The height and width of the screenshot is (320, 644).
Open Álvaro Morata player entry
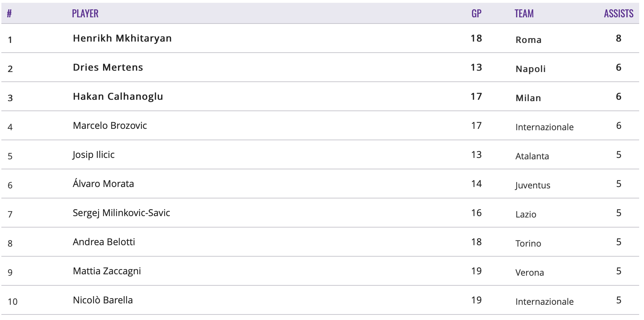(x=103, y=184)
